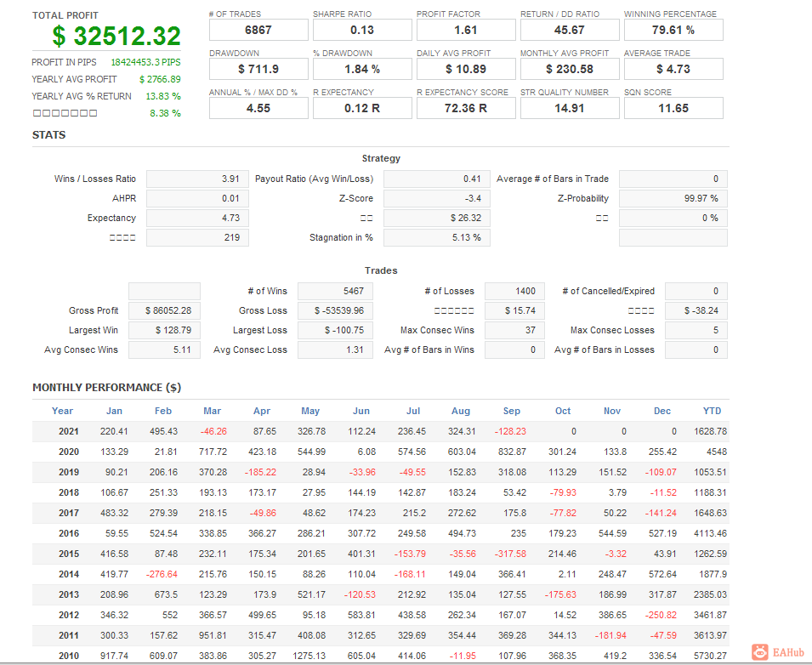The image size is (812, 665).
Task: Click the Monthly Performance ($) heading
Action: 106,388
